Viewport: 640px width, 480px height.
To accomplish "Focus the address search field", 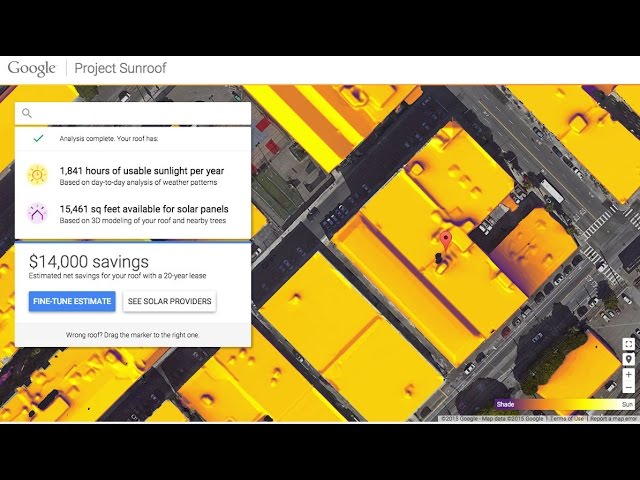I will (x=133, y=113).
